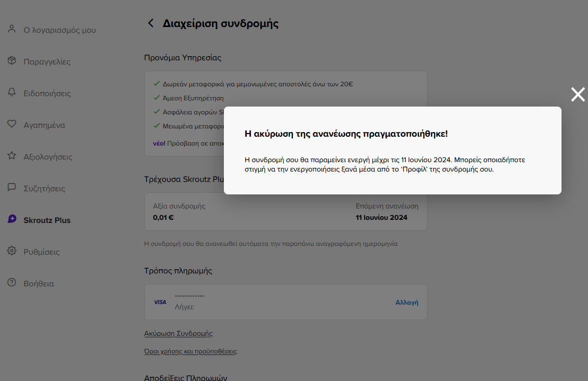This screenshot has width=588, height=381.
Task: Open Ειδοποιήσεις in the sidebar
Action: (x=47, y=94)
